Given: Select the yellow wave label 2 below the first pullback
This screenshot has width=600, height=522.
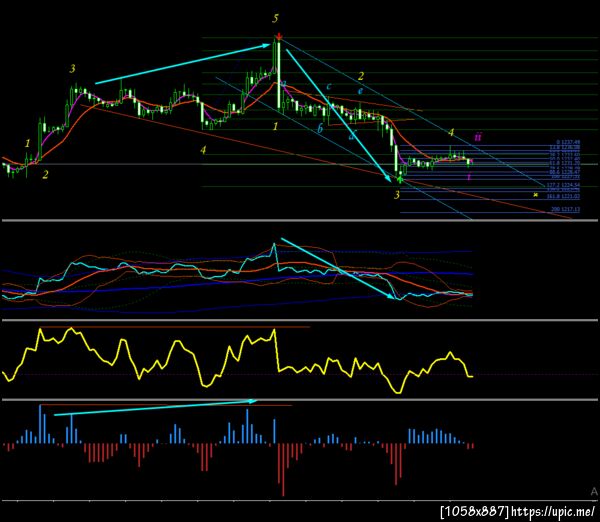Looking at the screenshot, I should click(x=46, y=175).
